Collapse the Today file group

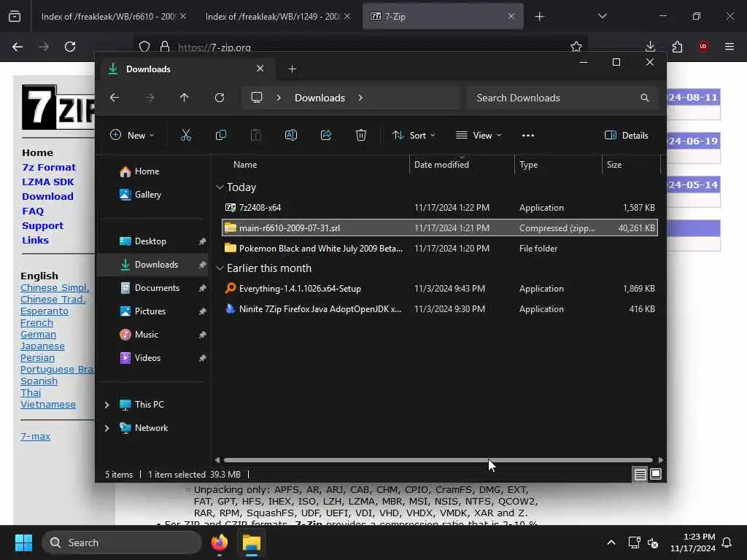(x=220, y=187)
